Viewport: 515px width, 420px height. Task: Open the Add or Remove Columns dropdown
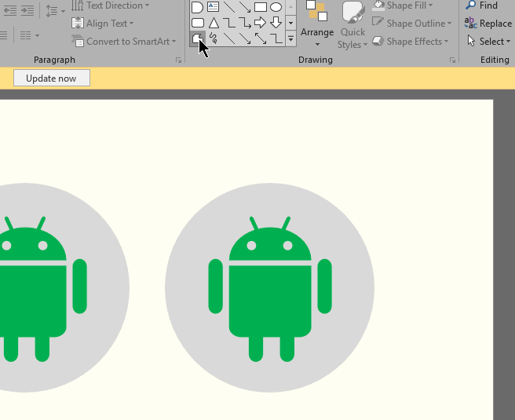pos(29,35)
